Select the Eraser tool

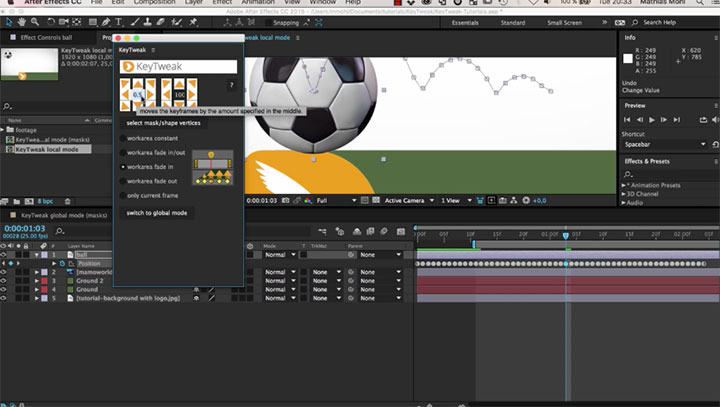(160, 22)
